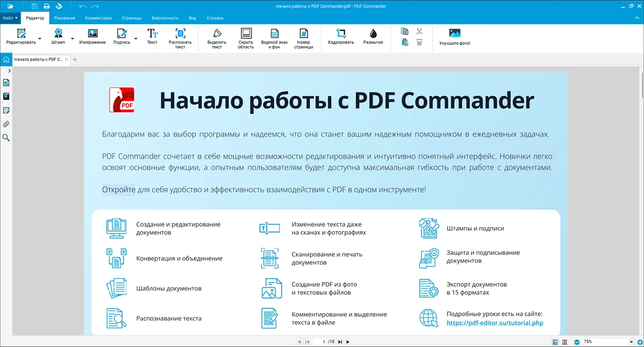Open the attachments paperclip panel
644x347 pixels.
pyautogui.click(x=6, y=124)
